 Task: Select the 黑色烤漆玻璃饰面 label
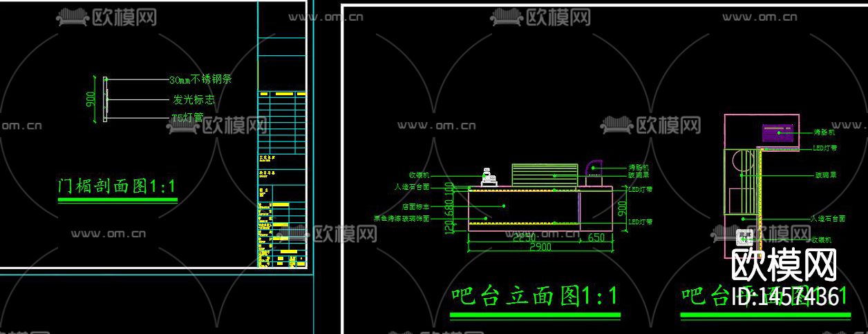[x=402, y=218]
